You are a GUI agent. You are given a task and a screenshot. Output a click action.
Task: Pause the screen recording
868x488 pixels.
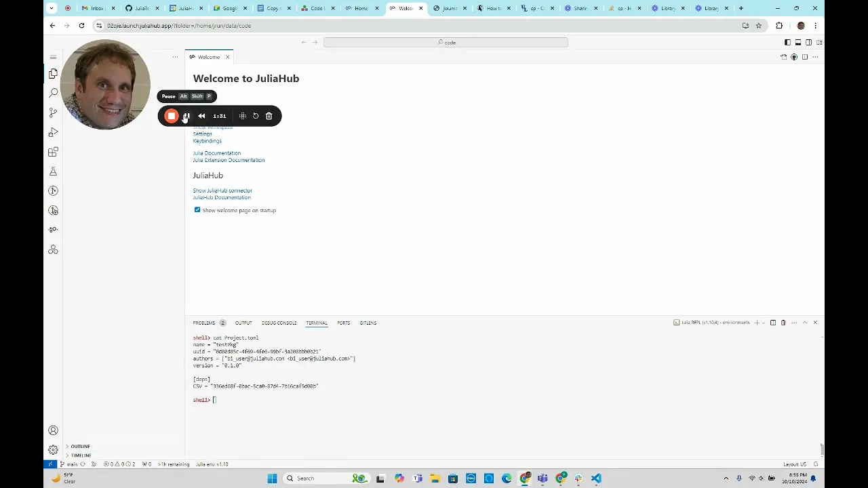[x=186, y=116]
